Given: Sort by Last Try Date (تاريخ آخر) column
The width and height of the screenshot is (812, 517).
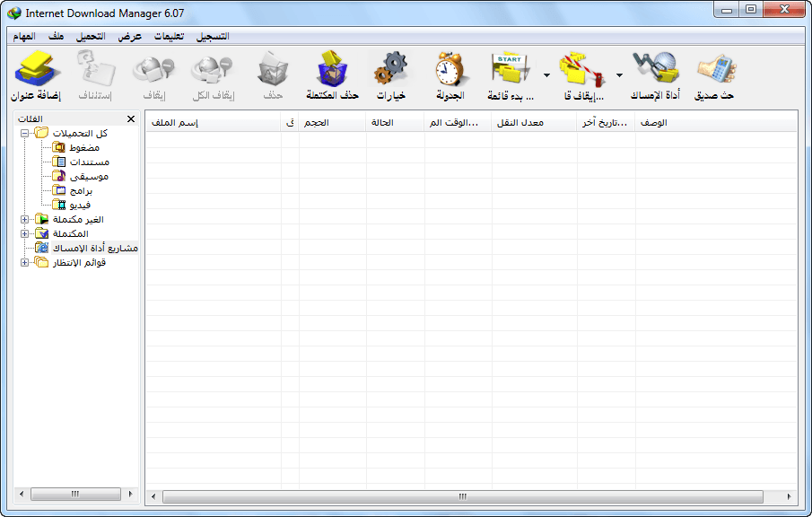Looking at the screenshot, I should pyautogui.click(x=606, y=122).
